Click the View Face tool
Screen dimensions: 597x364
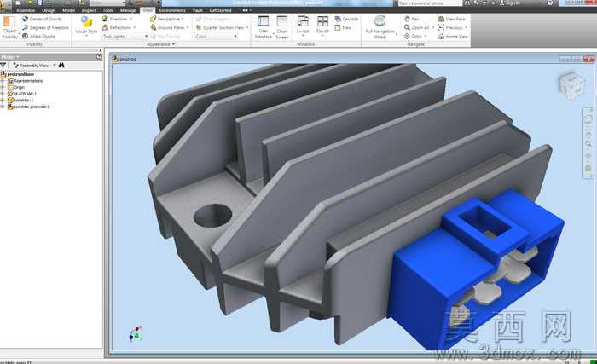(x=451, y=19)
